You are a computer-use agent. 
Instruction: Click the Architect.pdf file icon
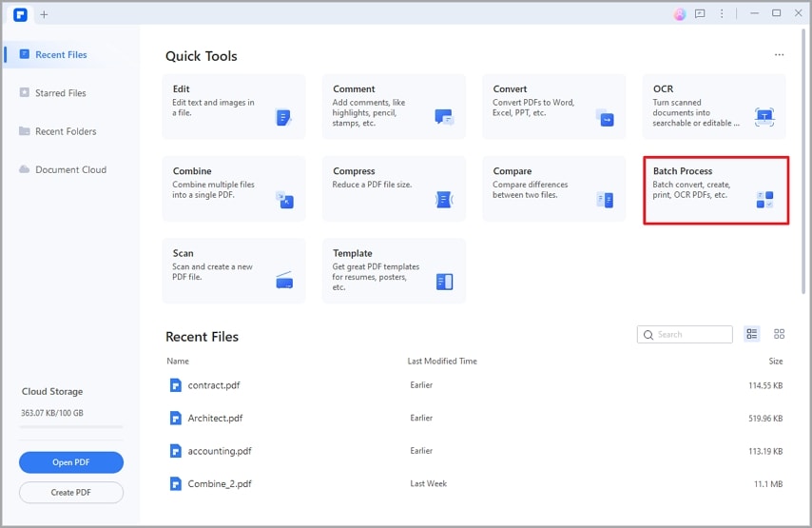[x=176, y=418]
